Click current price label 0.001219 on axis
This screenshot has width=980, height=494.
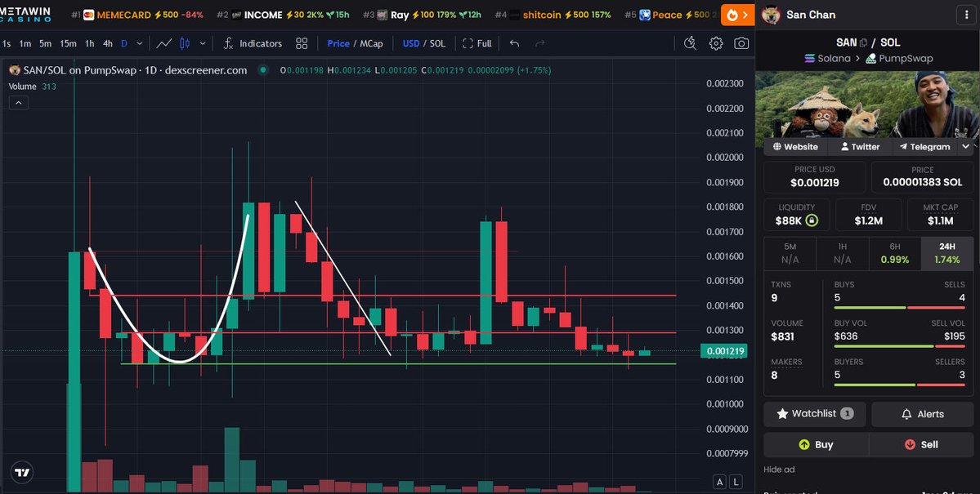723,351
